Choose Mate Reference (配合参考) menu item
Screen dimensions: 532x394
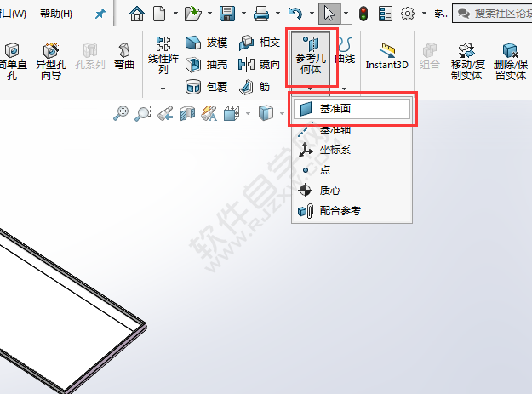click(x=352, y=211)
